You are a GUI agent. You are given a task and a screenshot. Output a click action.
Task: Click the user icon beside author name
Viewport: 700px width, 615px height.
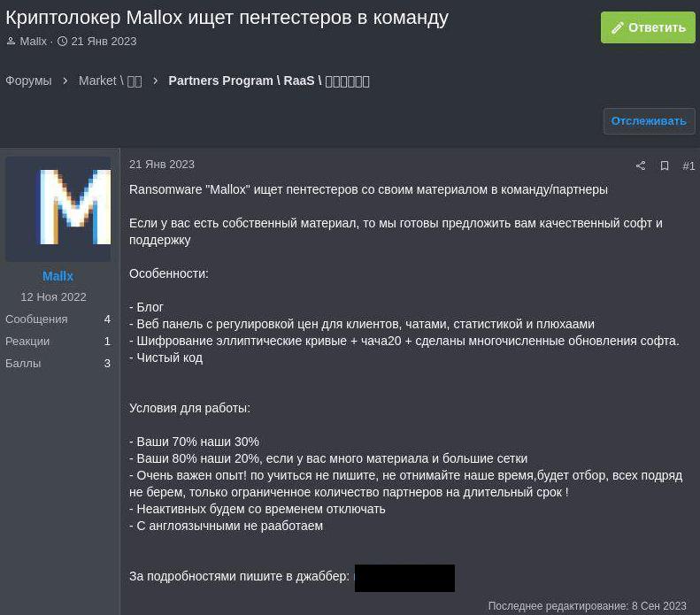tap(12, 41)
